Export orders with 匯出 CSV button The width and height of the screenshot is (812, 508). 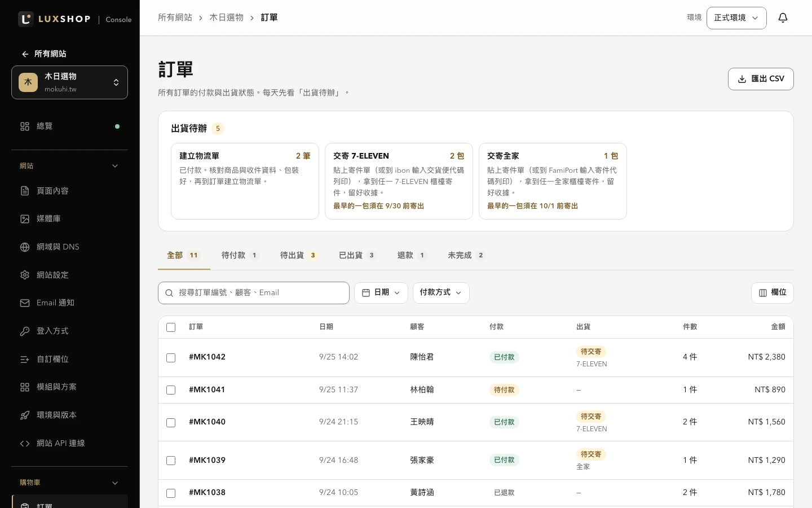tap(761, 79)
